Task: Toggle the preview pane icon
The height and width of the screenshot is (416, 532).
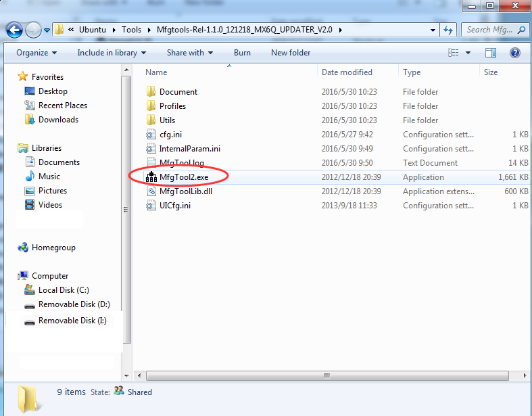Action: pyautogui.click(x=491, y=53)
